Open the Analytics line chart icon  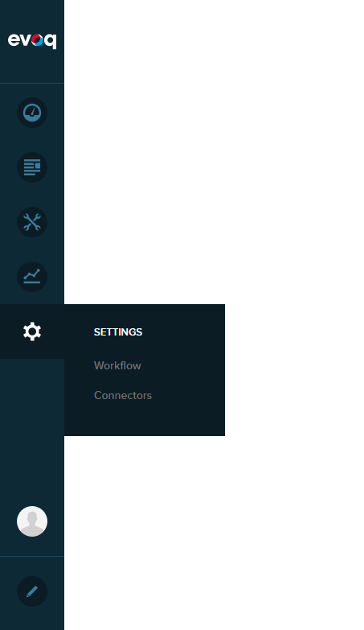coord(32,277)
